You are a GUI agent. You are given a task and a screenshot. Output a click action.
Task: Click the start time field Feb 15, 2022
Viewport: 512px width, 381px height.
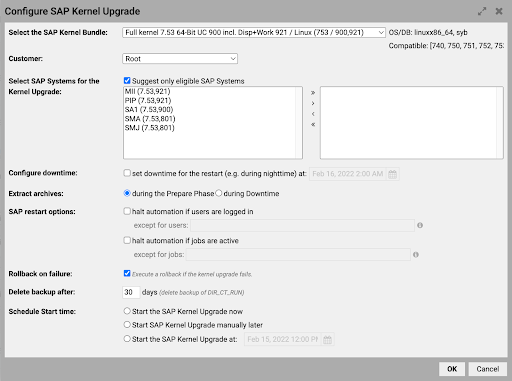pos(283,339)
